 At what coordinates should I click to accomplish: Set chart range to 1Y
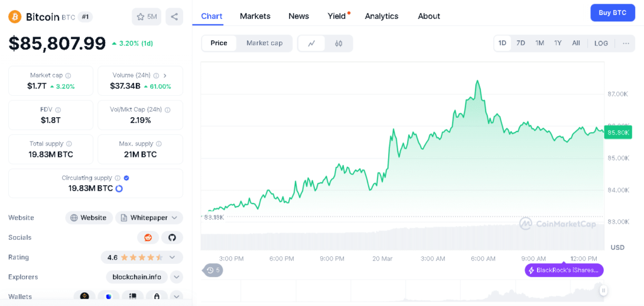tap(558, 43)
